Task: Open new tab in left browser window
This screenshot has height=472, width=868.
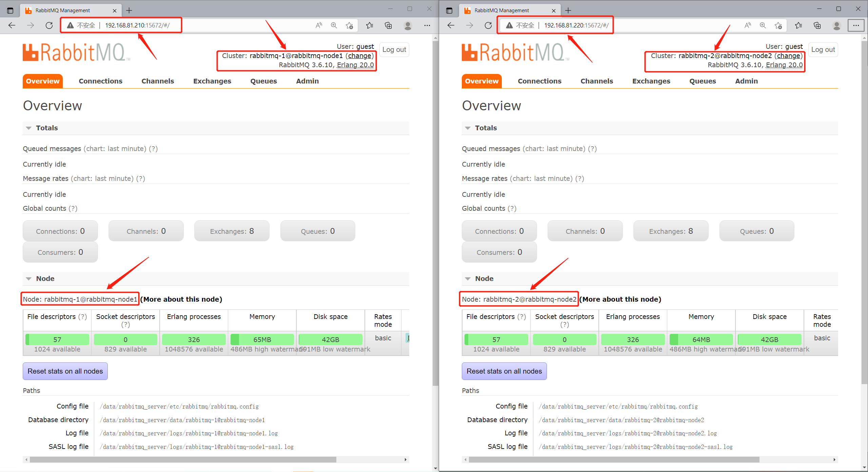Action: click(x=129, y=11)
